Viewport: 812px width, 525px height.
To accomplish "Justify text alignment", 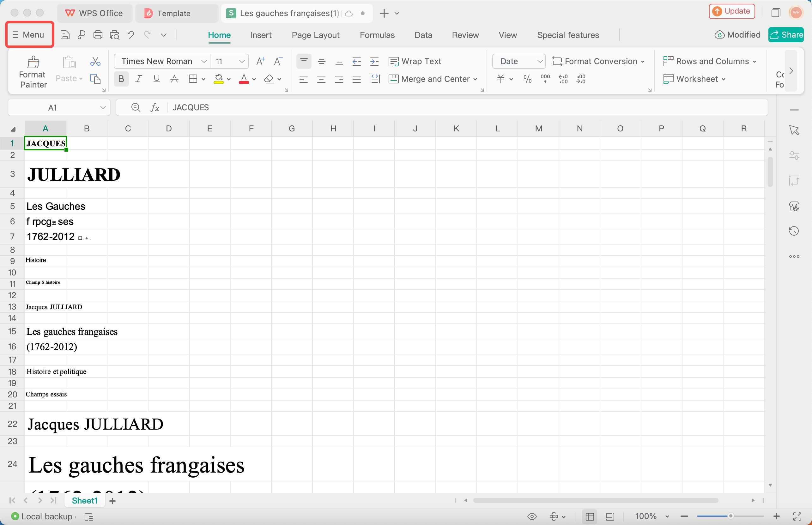I will [357, 79].
